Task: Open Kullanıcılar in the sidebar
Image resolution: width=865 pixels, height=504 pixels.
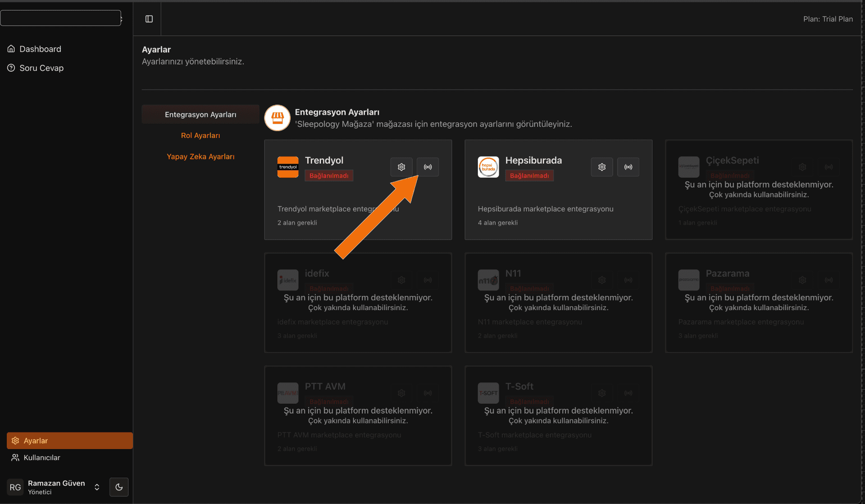Action: pyautogui.click(x=41, y=457)
